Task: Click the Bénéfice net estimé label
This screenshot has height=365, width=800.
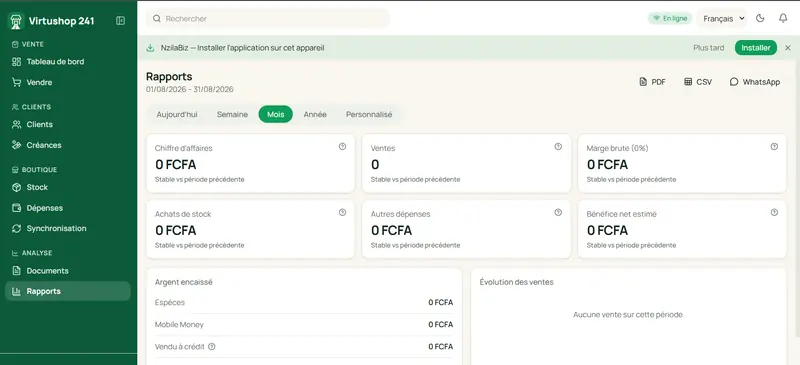Action: click(621, 214)
